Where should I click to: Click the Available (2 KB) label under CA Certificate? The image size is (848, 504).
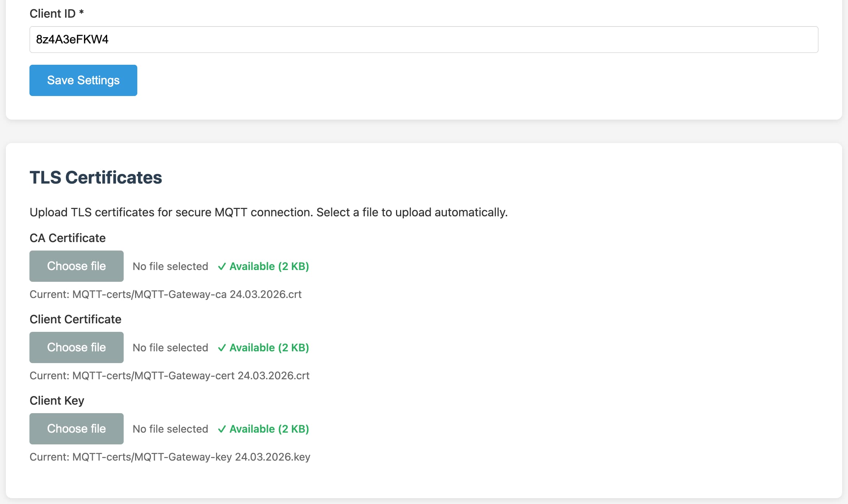[269, 266]
